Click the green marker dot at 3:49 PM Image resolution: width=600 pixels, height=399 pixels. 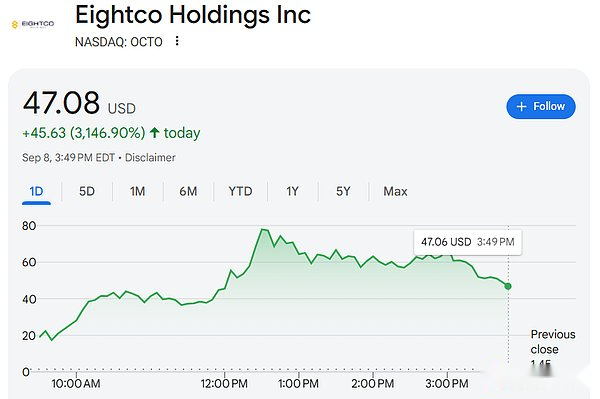(508, 286)
